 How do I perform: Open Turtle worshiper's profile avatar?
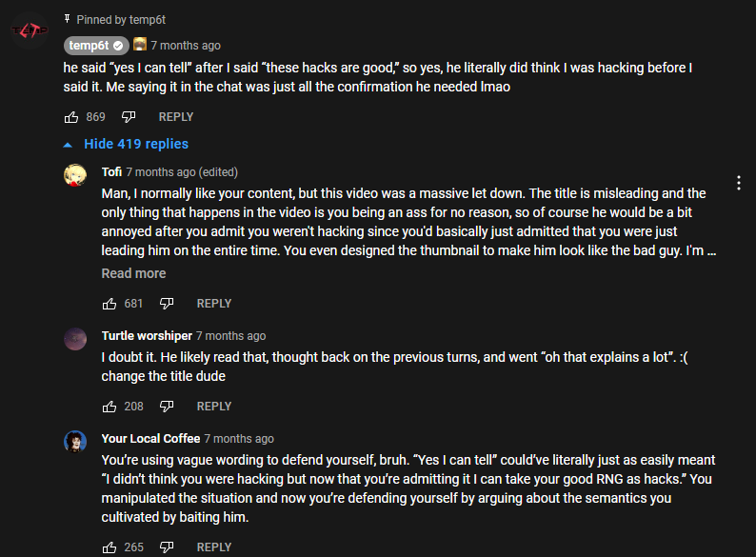click(75, 339)
